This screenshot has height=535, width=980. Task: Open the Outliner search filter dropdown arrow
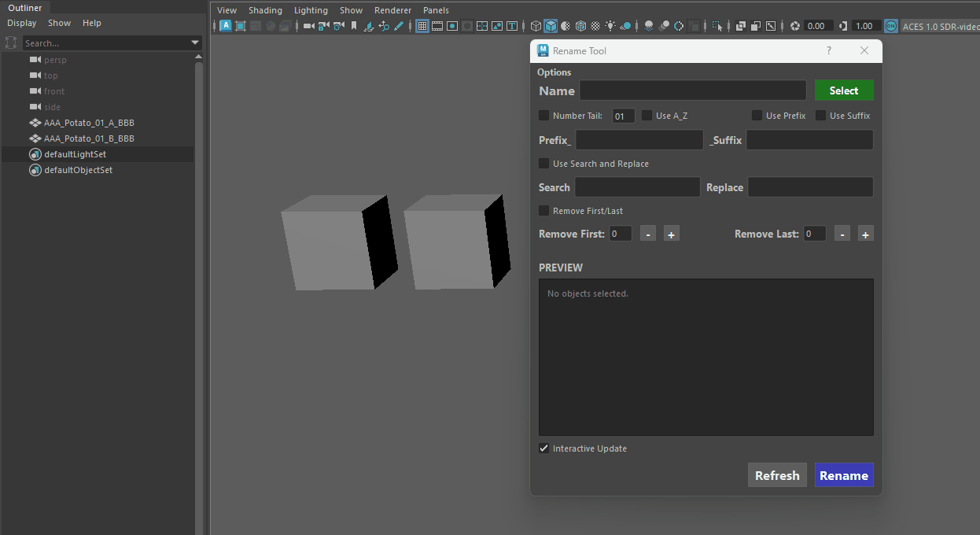[195, 42]
